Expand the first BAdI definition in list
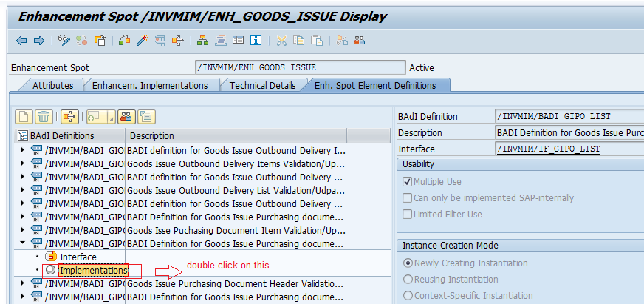The width and height of the screenshot is (644, 304). pos(22,150)
